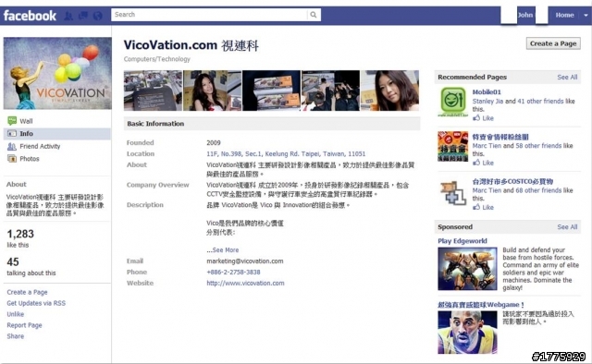Click the Founded year 2009 text
Screen dimensions: 592x364
(x=214, y=142)
